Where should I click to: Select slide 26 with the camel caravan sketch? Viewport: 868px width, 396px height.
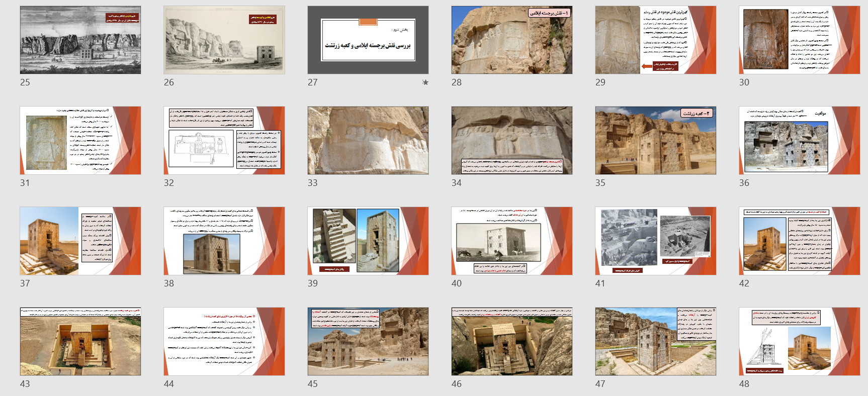tap(224, 40)
